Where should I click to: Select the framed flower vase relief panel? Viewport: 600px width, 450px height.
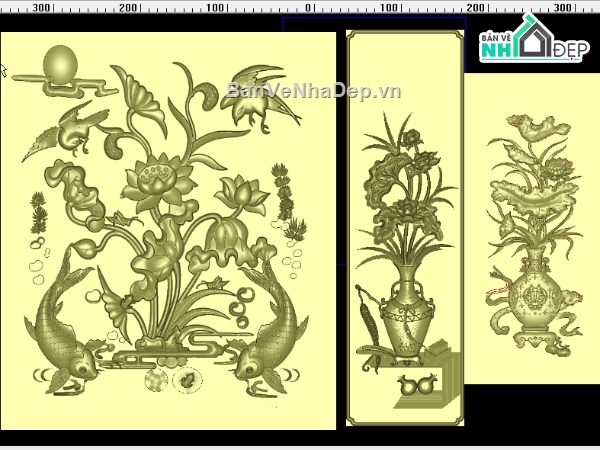click(405, 228)
